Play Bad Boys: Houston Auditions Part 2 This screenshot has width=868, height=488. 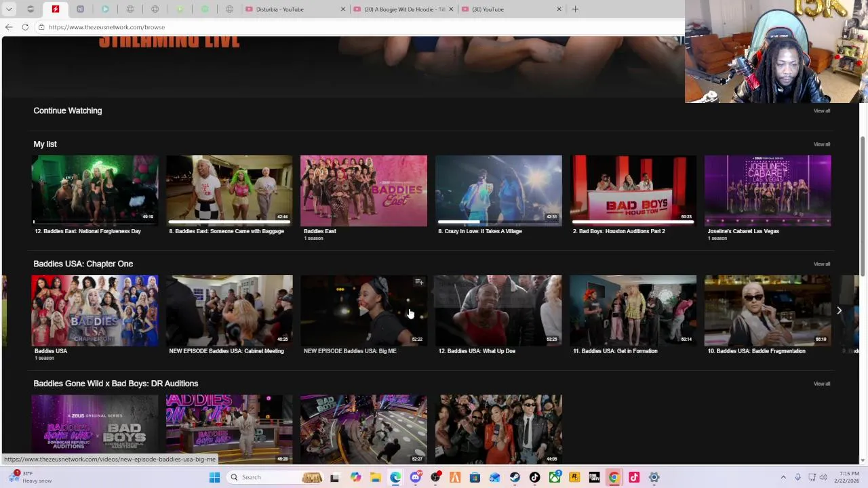tap(633, 190)
